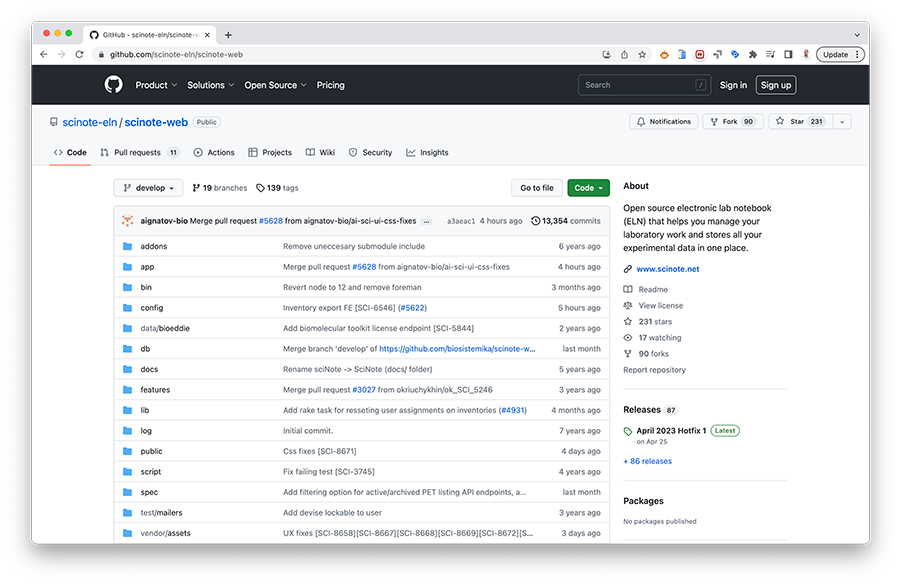This screenshot has width=900, height=585.
Task: Click the GitHub logo in header
Action: pyautogui.click(x=113, y=85)
